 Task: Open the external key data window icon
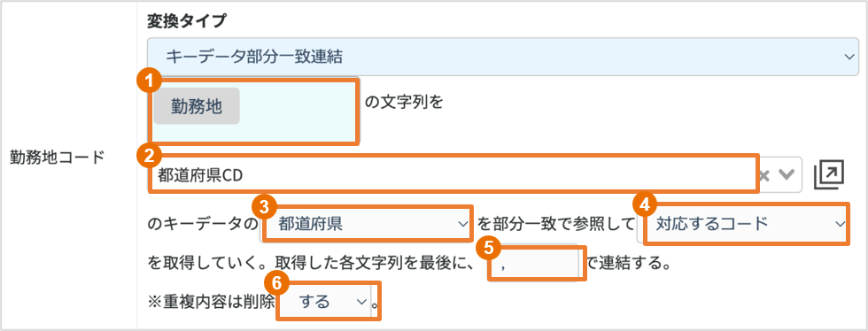tap(829, 174)
